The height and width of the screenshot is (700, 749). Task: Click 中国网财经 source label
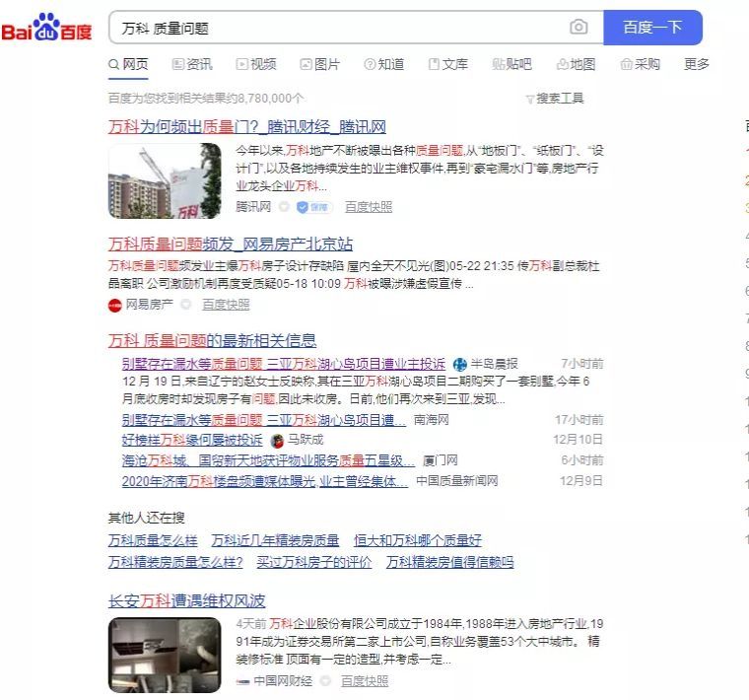tap(283, 681)
